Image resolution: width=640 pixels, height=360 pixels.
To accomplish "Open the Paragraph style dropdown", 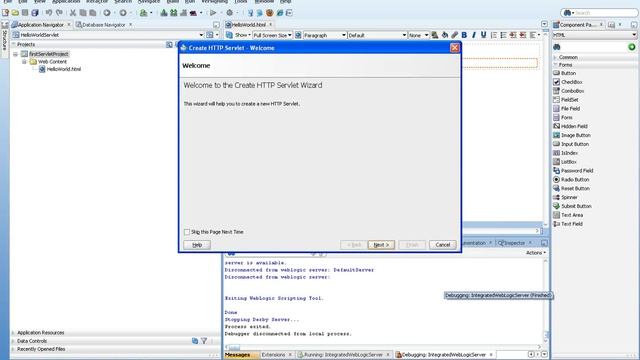I will click(325, 35).
